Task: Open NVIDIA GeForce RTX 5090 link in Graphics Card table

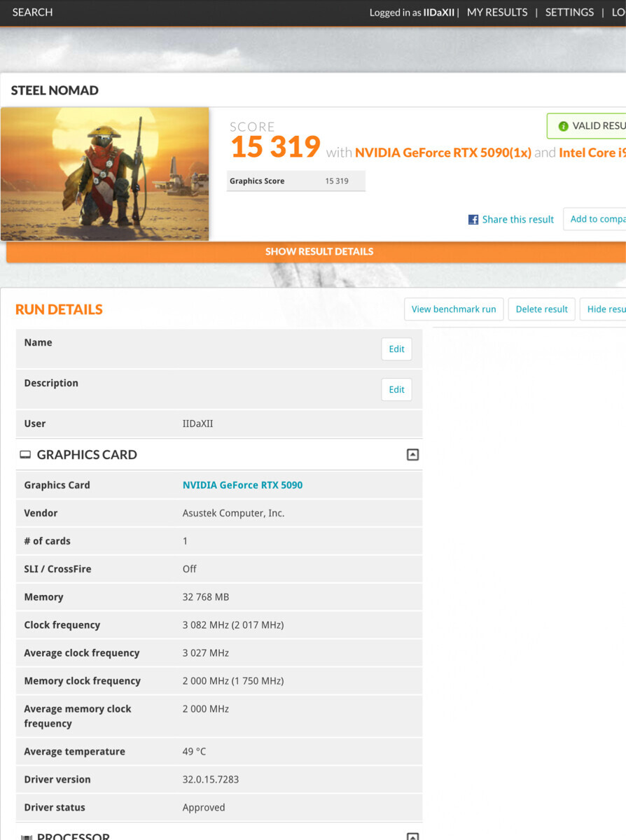Action: (x=242, y=485)
